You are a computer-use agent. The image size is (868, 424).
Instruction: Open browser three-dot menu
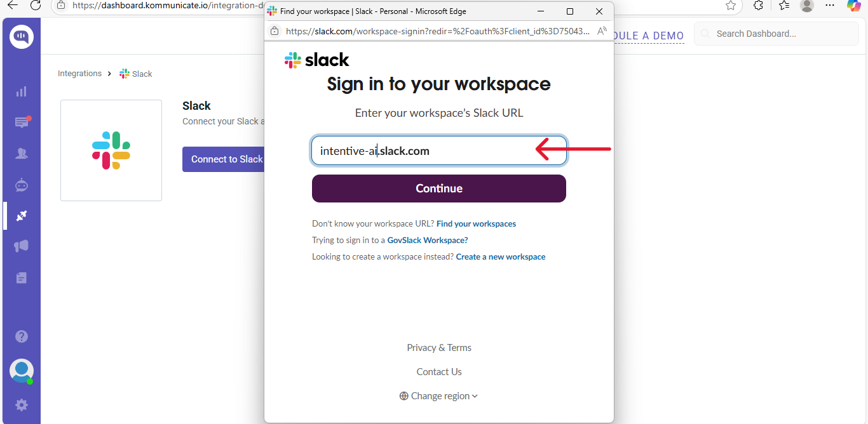830,5
